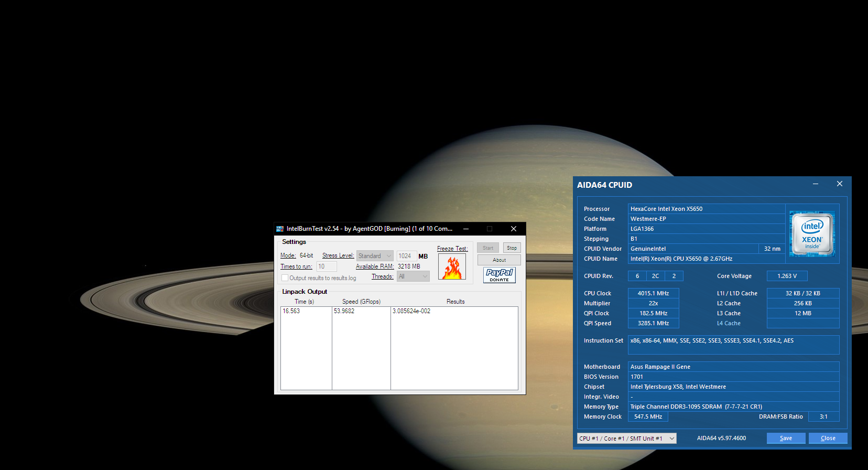Click the Mode label link
This screenshot has height=470, width=868.
tap(288, 255)
